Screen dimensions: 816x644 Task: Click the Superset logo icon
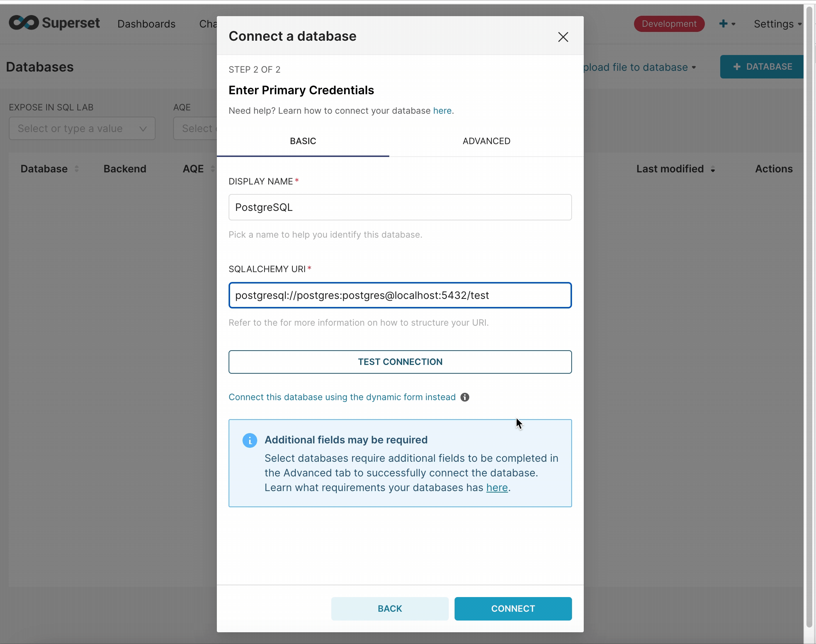(x=24, y=23)
